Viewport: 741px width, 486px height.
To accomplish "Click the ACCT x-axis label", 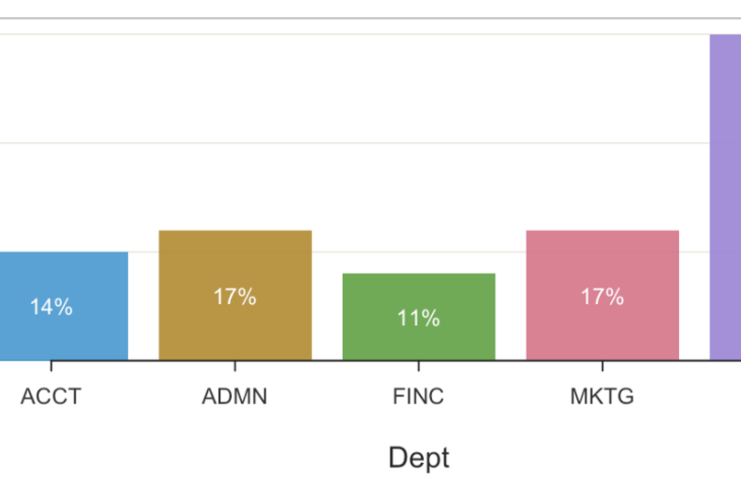I will [x=51, y=397].
